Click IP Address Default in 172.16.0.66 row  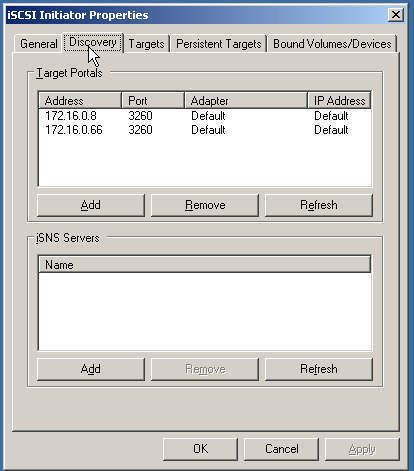point(331,130)
